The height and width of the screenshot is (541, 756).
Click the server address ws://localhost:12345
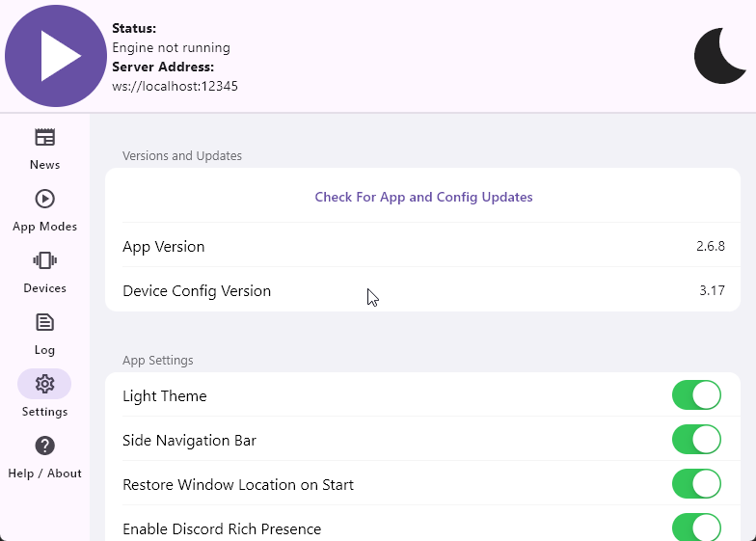[x=175, y=86]
